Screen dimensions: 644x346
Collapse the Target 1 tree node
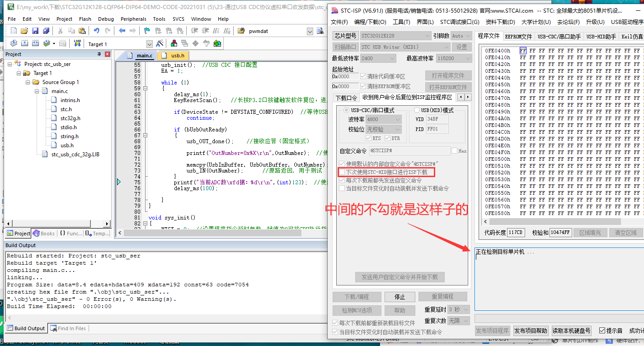coord(19,73)
